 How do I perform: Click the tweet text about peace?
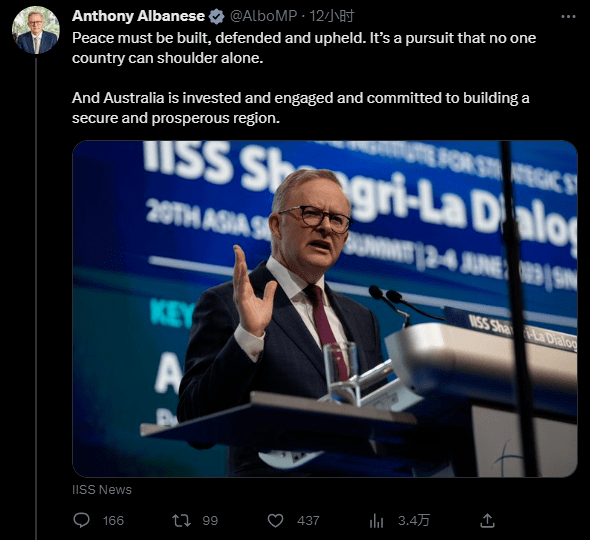(304, 48)
